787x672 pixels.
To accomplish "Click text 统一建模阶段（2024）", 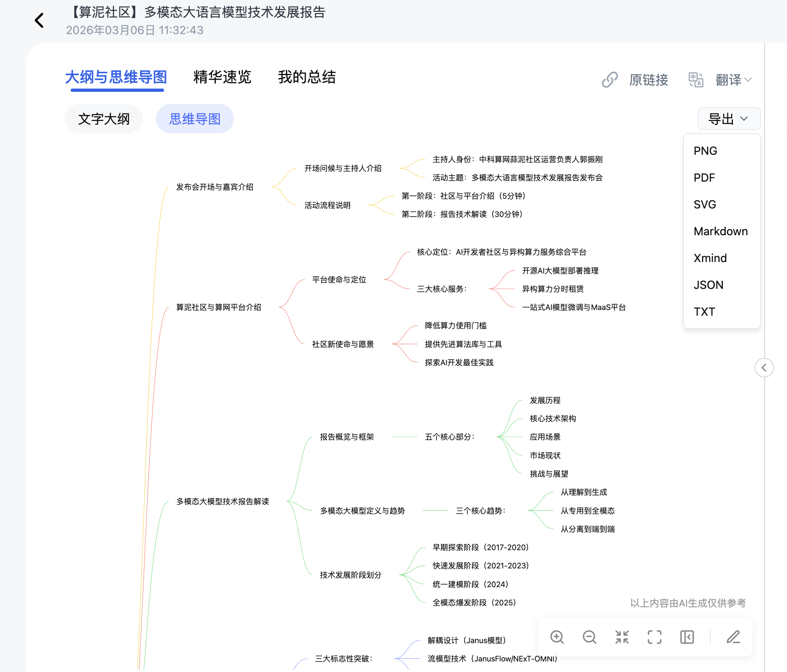I will [471, 584].
